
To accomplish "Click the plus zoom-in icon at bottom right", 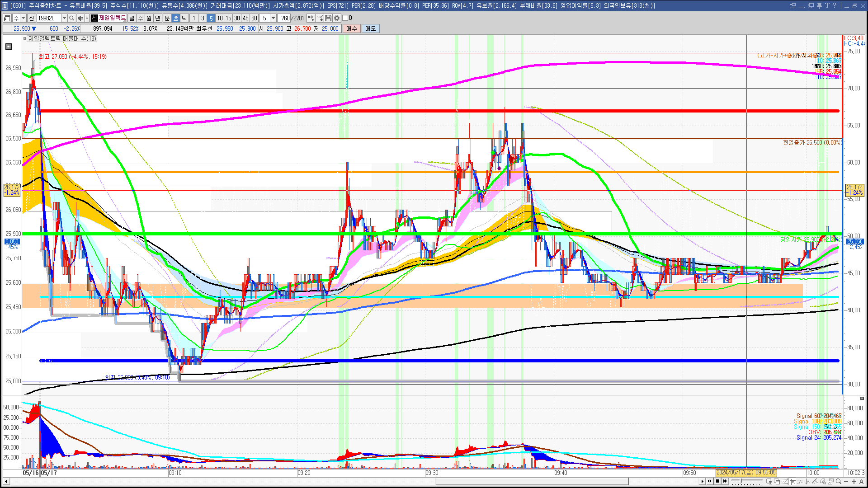I will (854, 482).
